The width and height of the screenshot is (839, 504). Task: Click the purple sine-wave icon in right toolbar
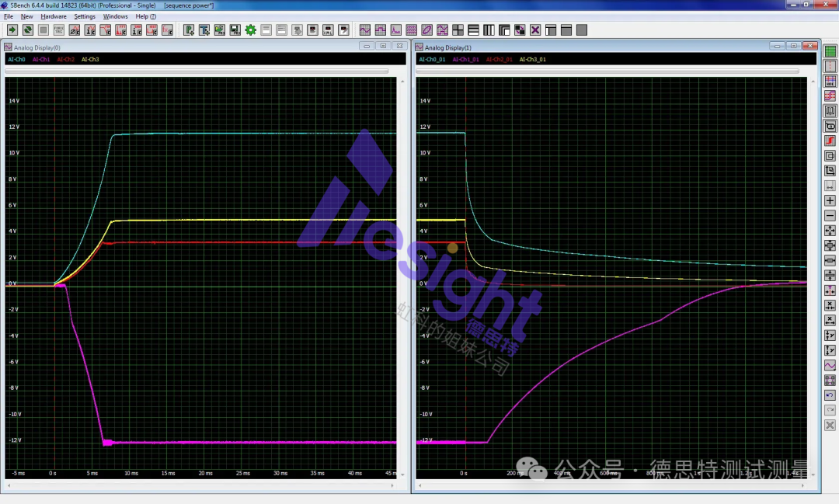830,366
